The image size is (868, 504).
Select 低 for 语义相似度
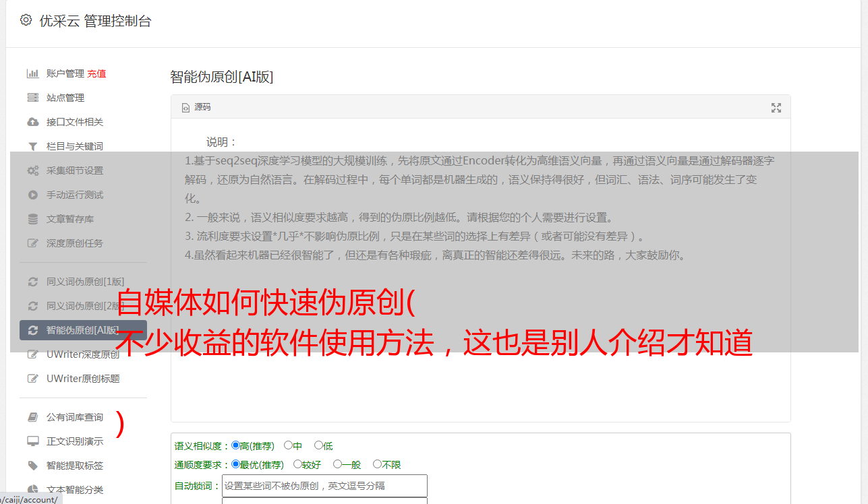click(318, 445)
